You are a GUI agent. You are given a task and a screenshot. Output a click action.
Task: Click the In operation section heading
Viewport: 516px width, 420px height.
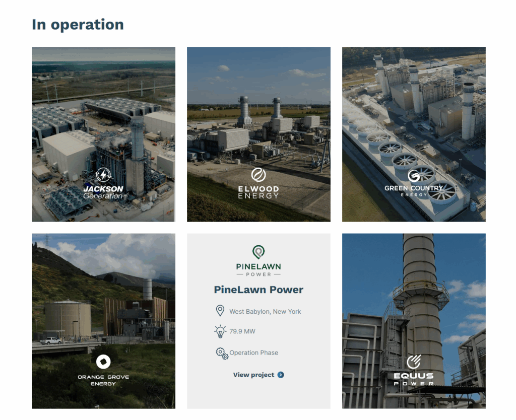[x=78, y=24]
